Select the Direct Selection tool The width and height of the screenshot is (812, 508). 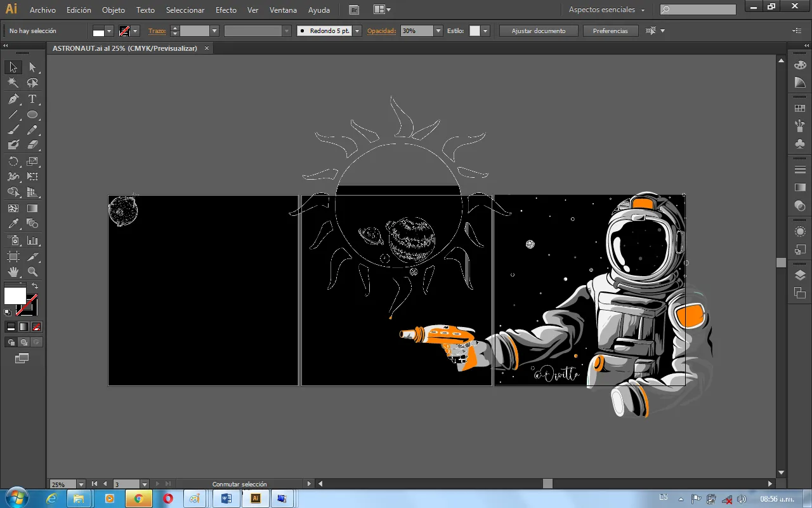pos(32,67)
